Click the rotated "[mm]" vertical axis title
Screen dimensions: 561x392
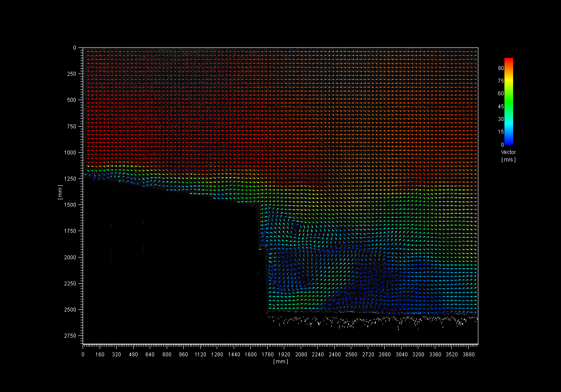tap(60, 193)
